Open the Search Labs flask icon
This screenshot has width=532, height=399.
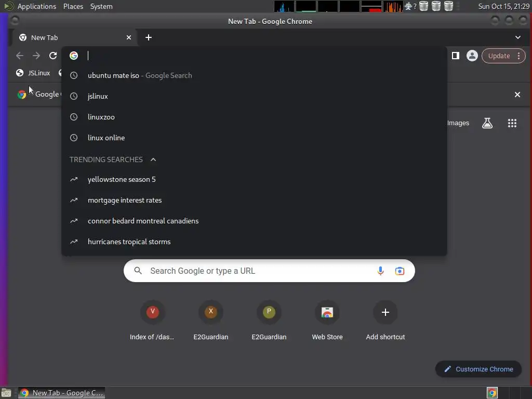click(487, 123)
